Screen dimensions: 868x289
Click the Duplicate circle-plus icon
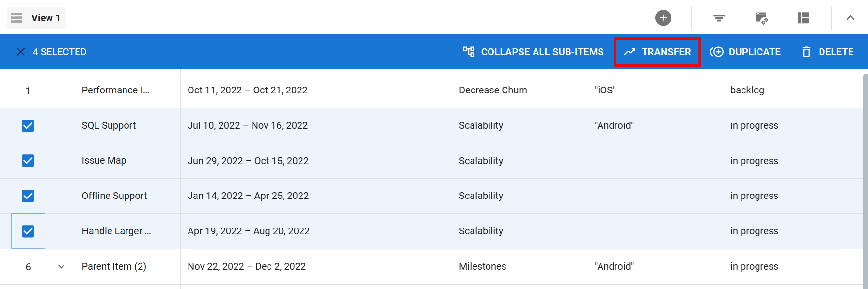click(716, 52)
